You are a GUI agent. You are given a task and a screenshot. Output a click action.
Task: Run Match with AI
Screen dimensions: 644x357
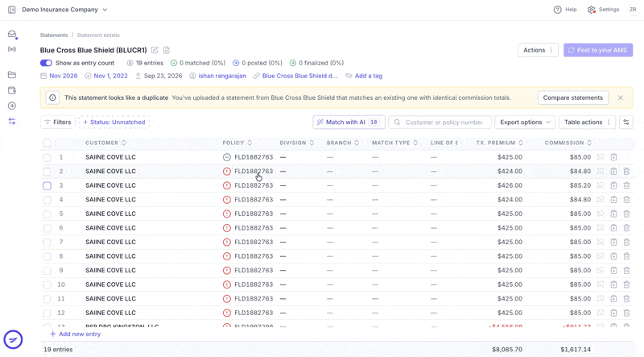pyautogui.click(x=349, y=122)
